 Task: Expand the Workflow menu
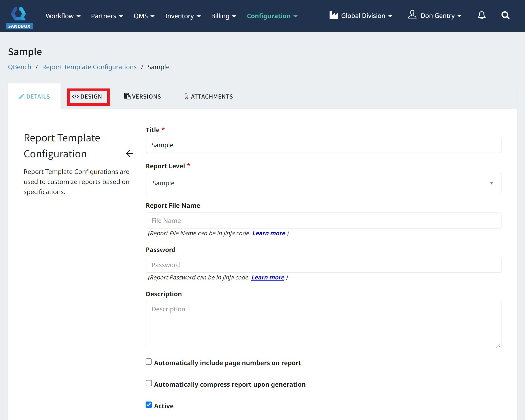[63, 16]
